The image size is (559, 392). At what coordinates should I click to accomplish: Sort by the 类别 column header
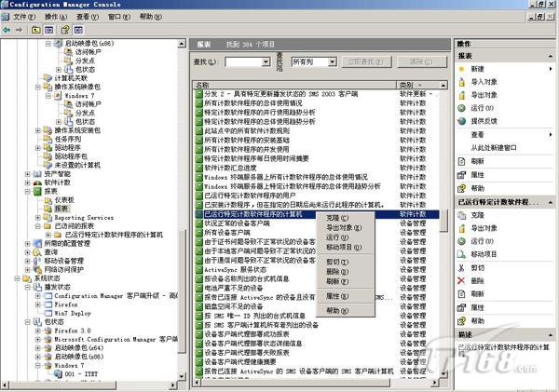click(x=417, y=85)
